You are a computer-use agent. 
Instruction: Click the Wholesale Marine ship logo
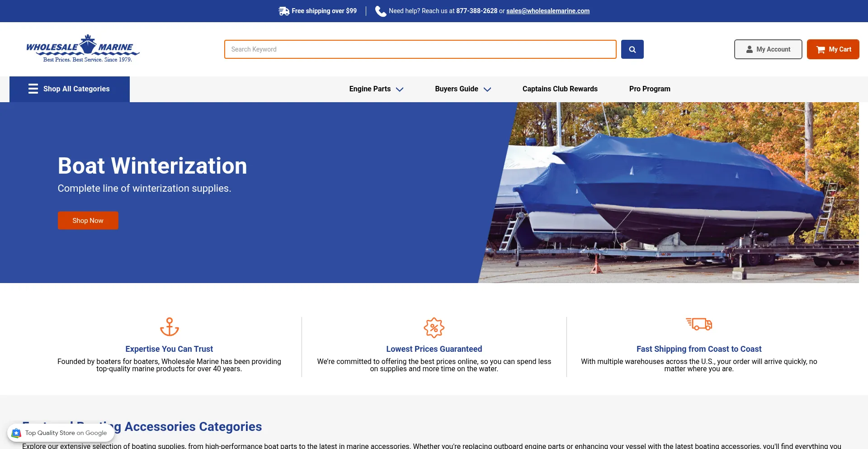coord(83,48)
